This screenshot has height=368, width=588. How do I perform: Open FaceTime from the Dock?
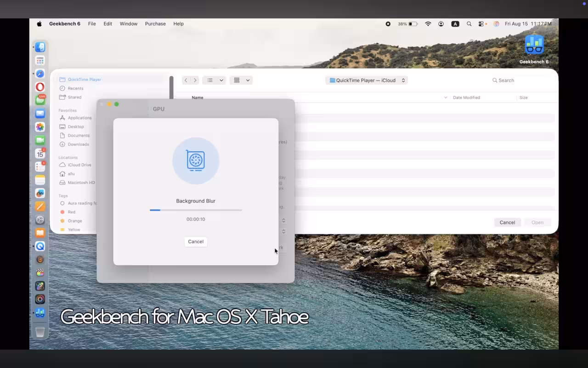[40, 140]
